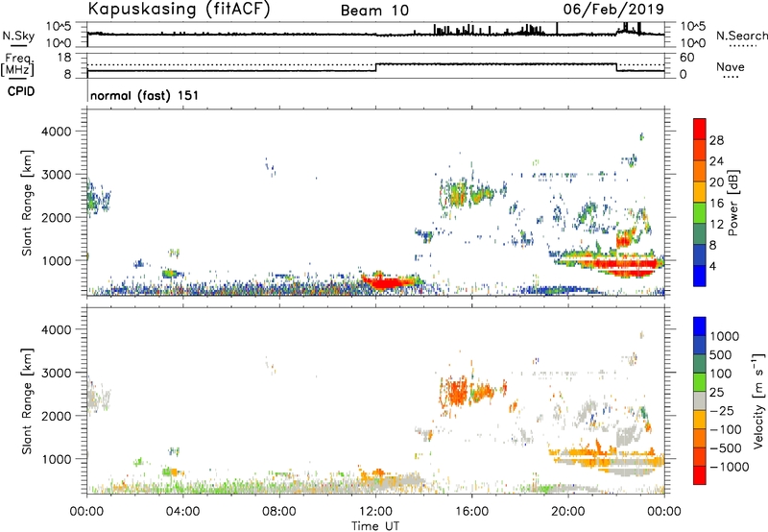Click the "Velocity [m s-1]" colorbar title
The height and width of the screenshot is (532, 768).
tap(758, 400)
